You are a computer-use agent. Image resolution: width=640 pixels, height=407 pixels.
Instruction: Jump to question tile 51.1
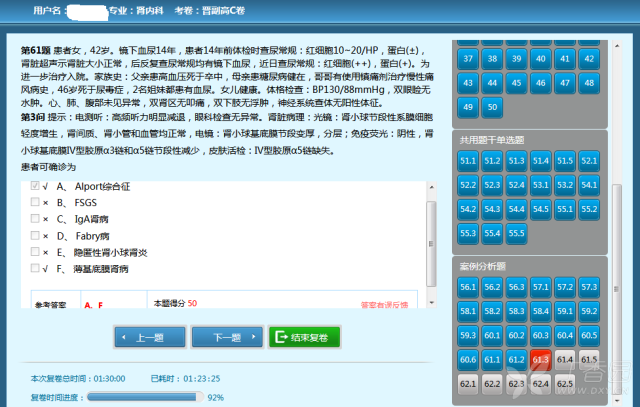pos(468,160)
